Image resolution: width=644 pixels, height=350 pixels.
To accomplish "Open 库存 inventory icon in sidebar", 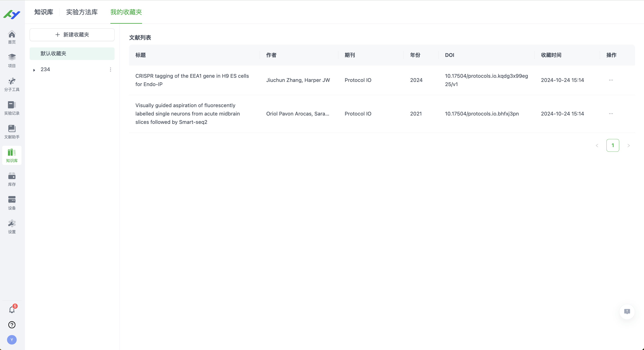I will (12, 179).
